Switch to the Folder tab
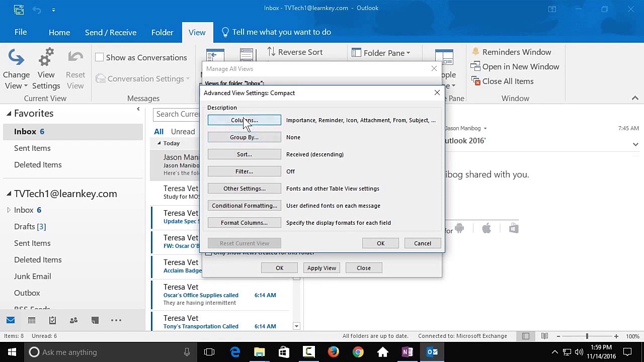644x362 pixels. (x=162, y=32)
